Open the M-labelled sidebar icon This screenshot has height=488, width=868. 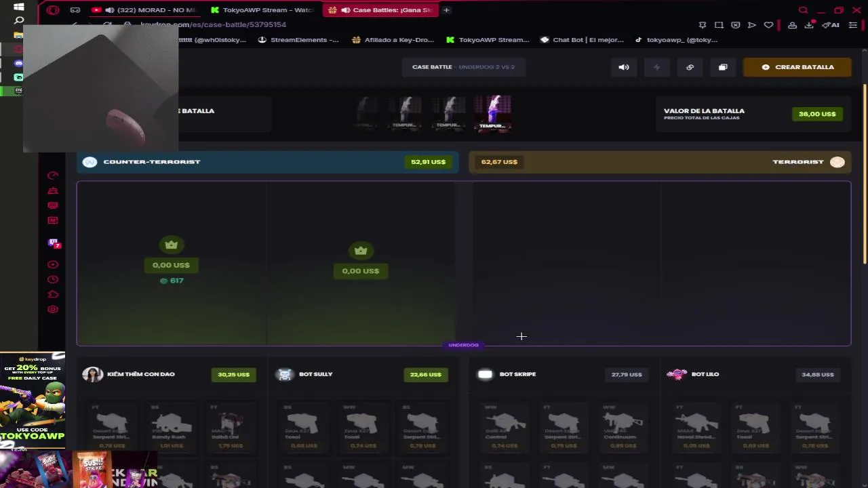[53, 220]
